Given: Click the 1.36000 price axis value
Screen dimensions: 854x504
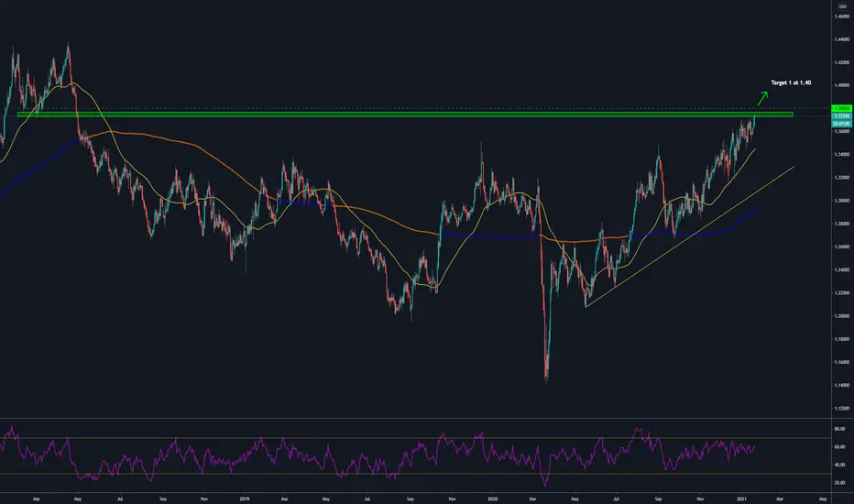Looking at the screenshot, I should coord(842,131).
